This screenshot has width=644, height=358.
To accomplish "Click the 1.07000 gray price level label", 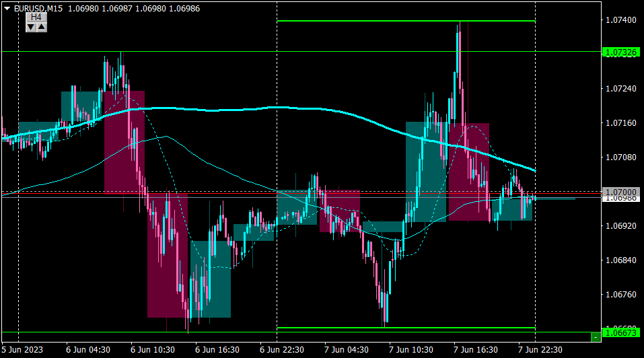I will [621, 192].
